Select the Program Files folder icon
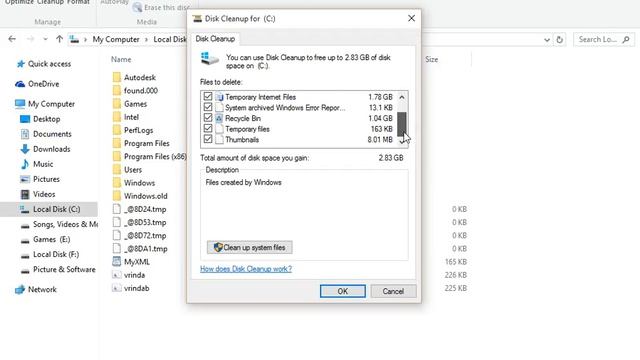640x360 pixels. click(x=117, y=143)
